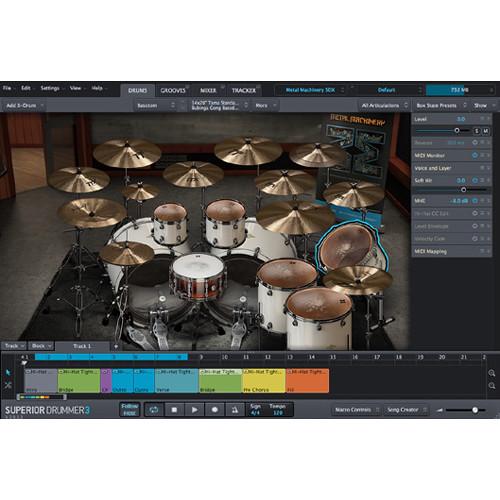Open the Song Creator dropdown
The image size is (500, 500).
pos(406,410)
